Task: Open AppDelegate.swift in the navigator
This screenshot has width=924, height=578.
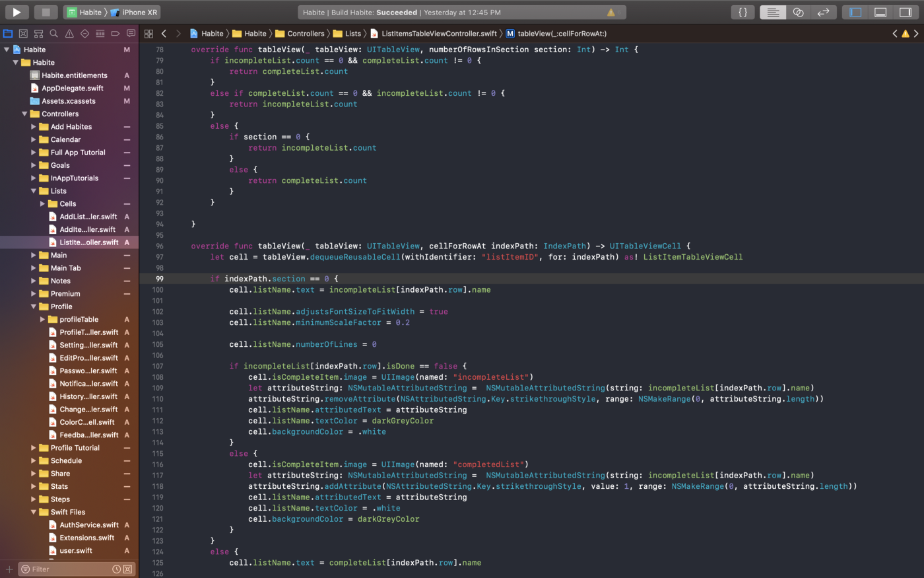Action: click(73, 88)
